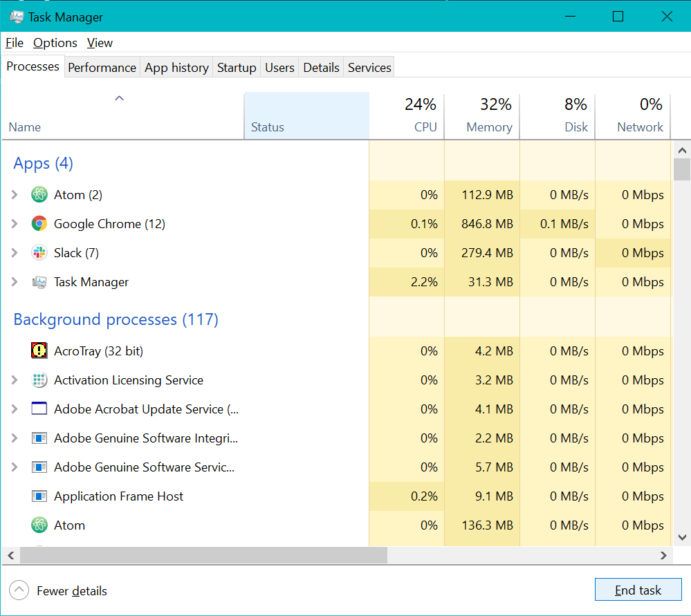Open the Startup tab
This screenshot has height=616, width=691.
pyautogui.click(x=237, y=68)
